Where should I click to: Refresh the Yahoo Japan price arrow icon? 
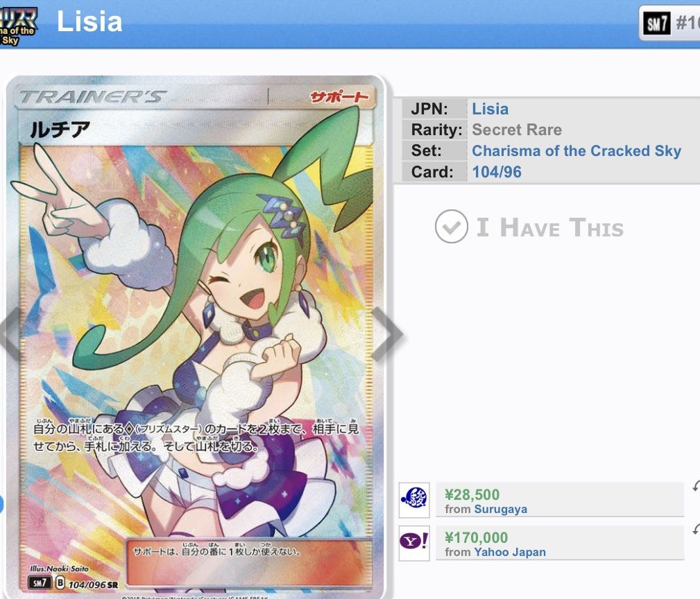coord(696,529)
